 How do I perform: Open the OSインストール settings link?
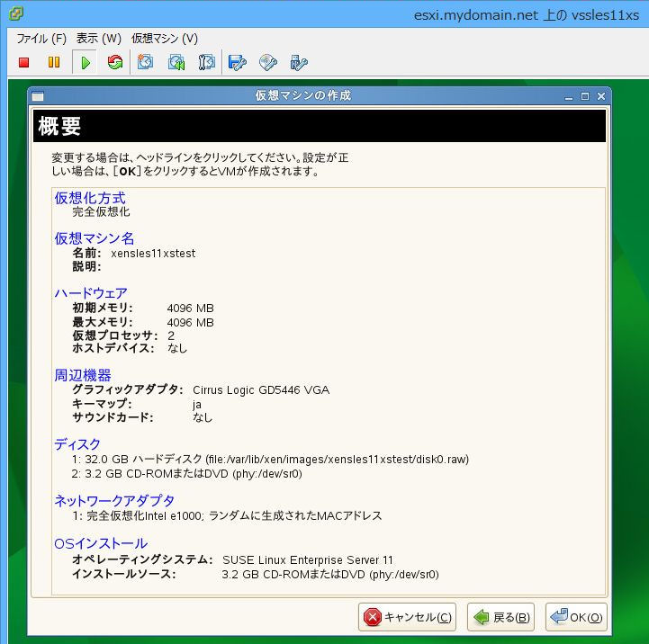101,543
